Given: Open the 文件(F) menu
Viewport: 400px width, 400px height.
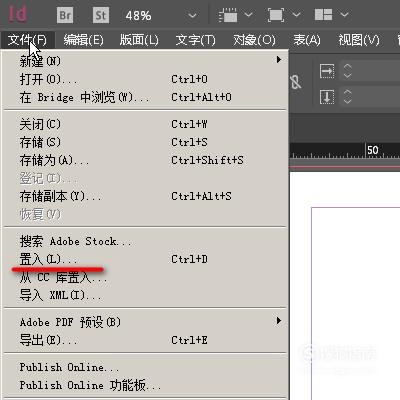Looking at the screenshot, I should pos(27,40).
